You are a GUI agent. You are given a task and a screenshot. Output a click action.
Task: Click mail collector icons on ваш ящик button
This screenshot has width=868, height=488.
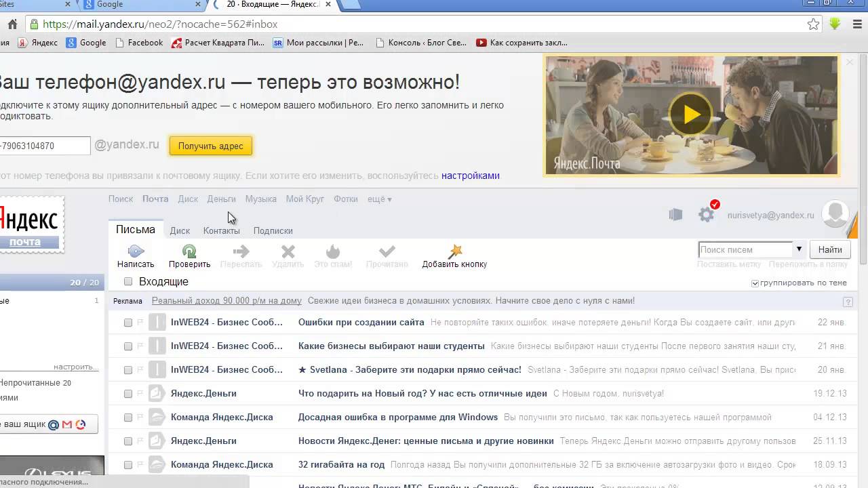point(66,425)
